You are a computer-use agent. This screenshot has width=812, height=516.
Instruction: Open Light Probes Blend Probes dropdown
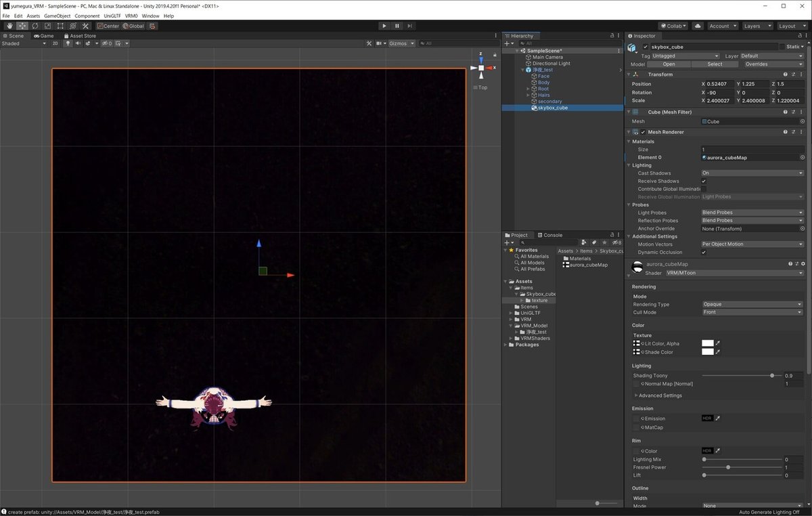pyautogui.click(x=752, y=213)
